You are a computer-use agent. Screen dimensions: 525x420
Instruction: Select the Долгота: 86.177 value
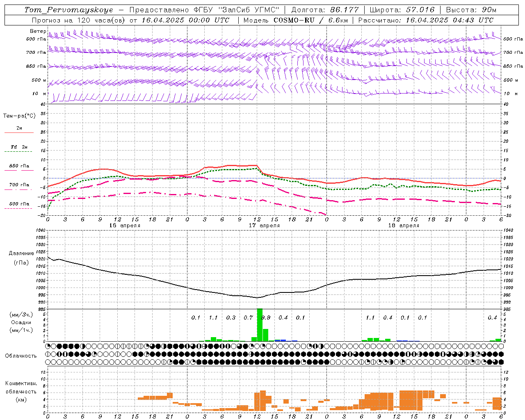click(x=325, y=10)
